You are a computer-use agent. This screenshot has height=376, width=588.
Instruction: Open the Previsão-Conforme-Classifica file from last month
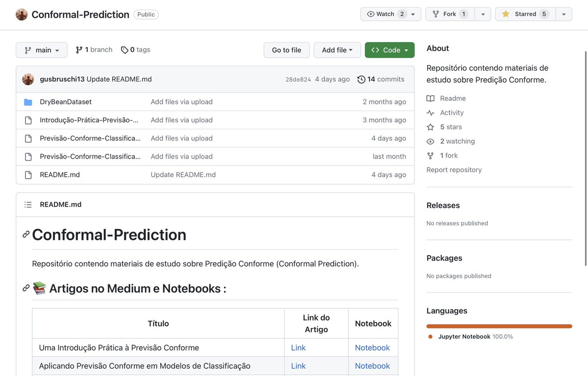(90, 157)
